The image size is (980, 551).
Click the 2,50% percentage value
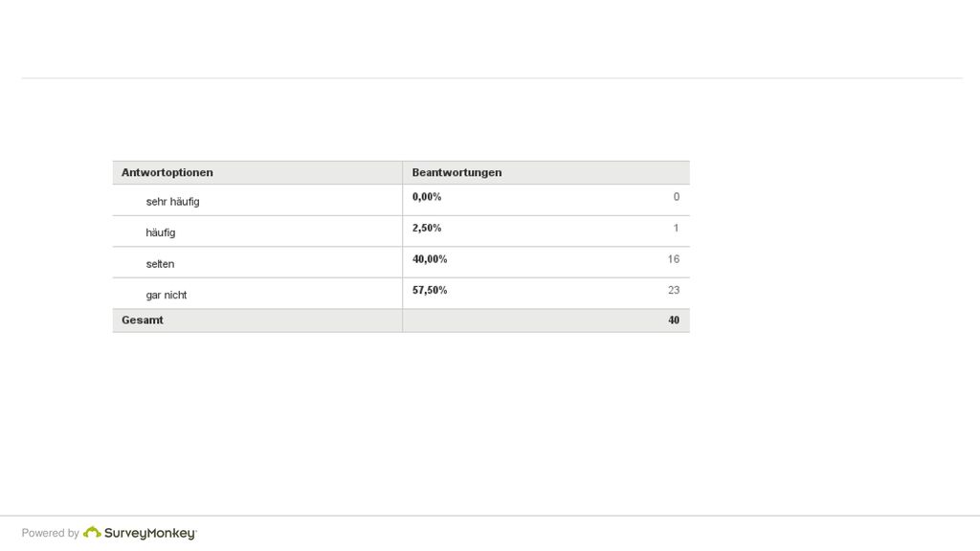coord(426,228)
